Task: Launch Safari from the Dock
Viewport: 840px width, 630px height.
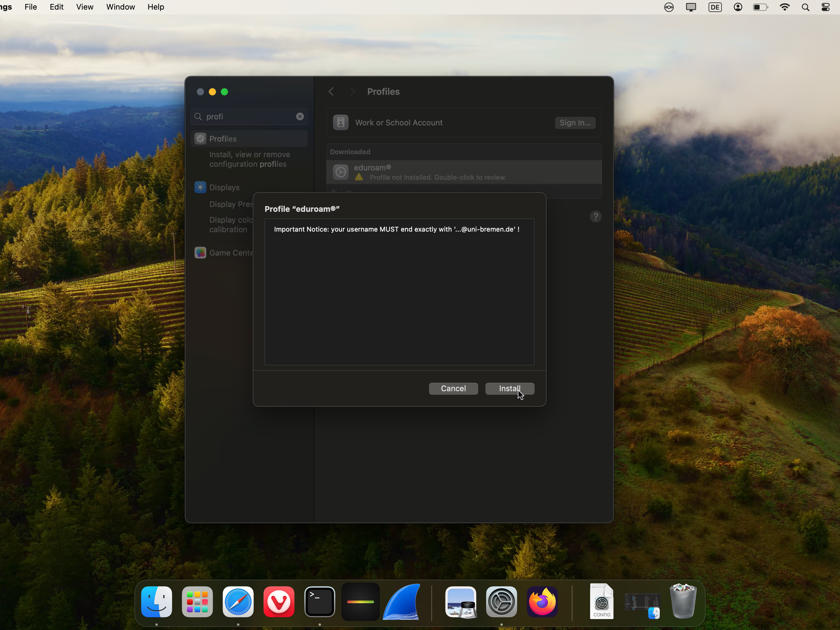Action: point(238,601)
